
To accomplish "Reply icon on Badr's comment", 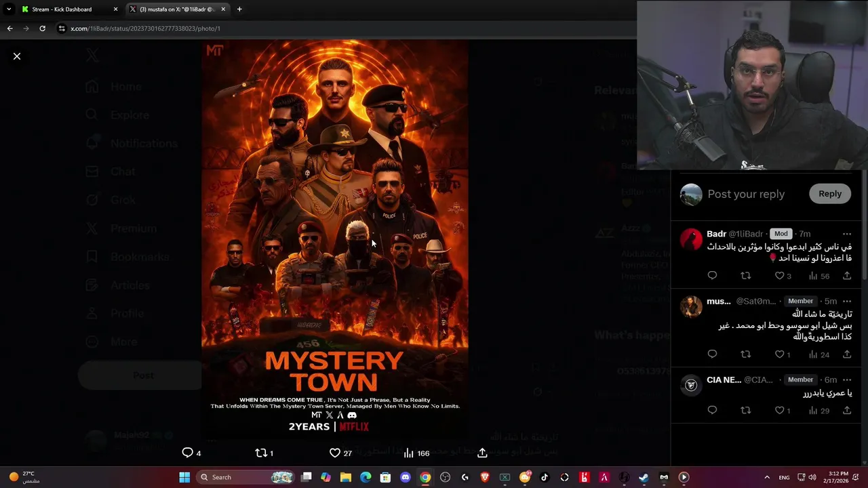I will pyautogui.click(x=712, y=276).
